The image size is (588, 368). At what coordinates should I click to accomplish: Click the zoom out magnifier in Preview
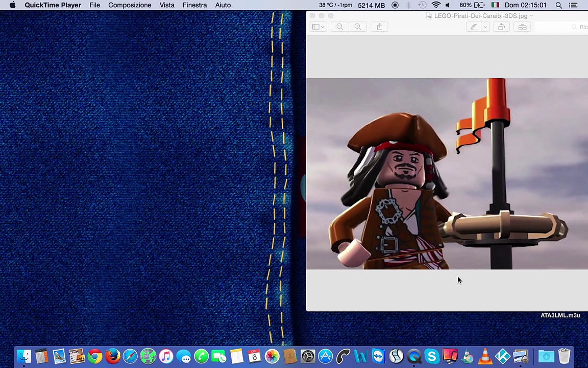[x=339, y=27]
